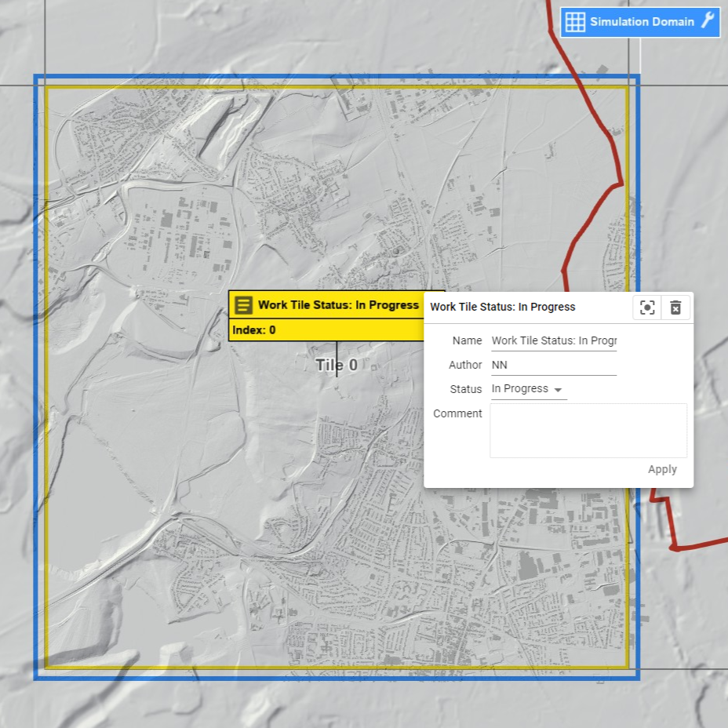Click the list icon on the yellow tile label
Screen dimensions: 728x728
(x=244, y=305)
